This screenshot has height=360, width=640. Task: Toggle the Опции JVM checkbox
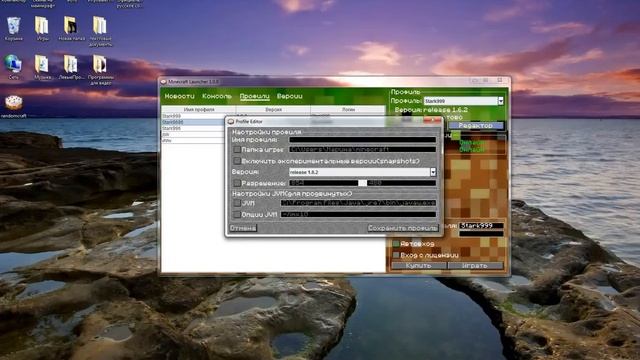tap(237, 214)
